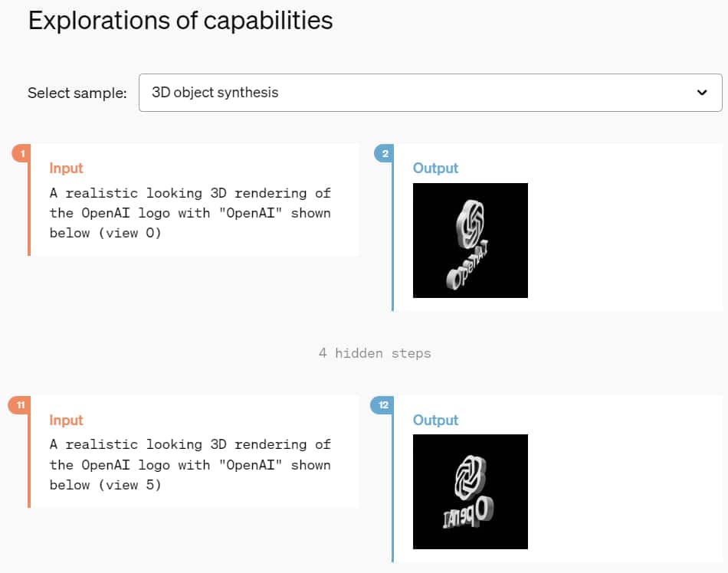Screen dimensions: 728x573
Task: Click the orange step 1 badge
Action: tap(22, 154)
